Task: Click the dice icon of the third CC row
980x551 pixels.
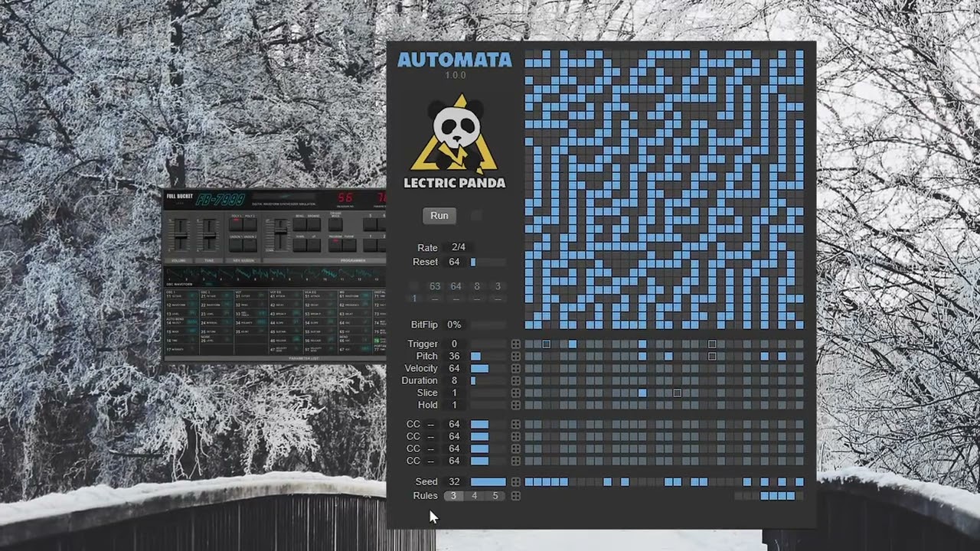Action: (x=516, y=449)
